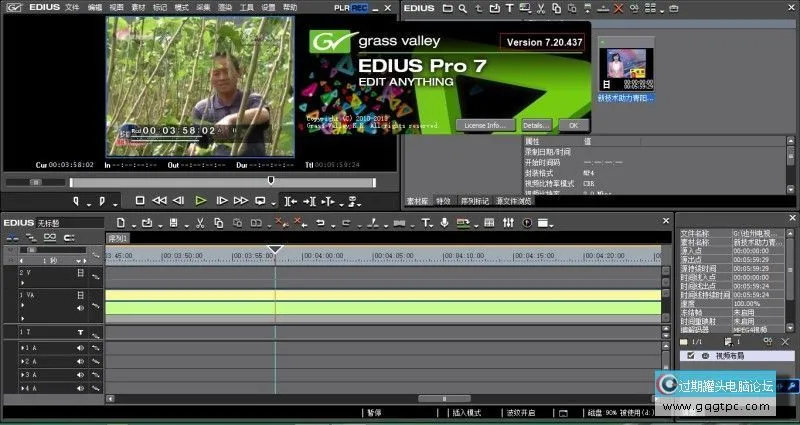Play the clip in the preview player
Viewport: 800px width, 425px height.
pyautogui.click(x=201, y=201)
